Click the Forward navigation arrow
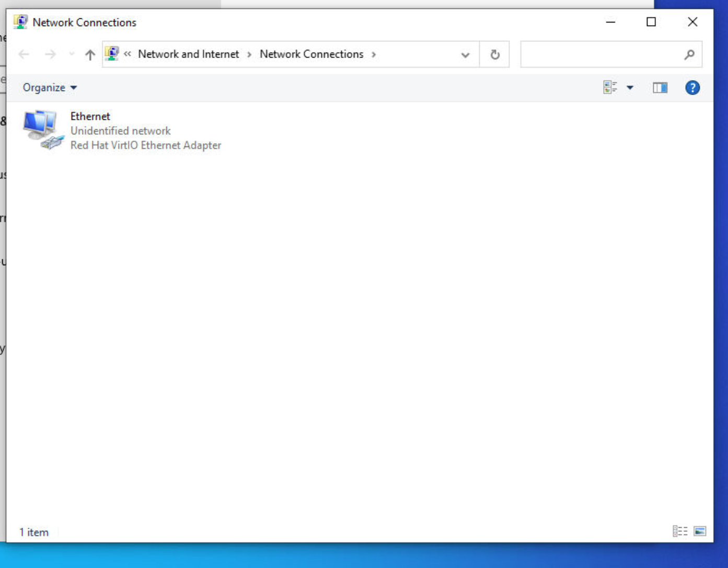The width and height of the screenshot is (728, 568). click(50, 54)
